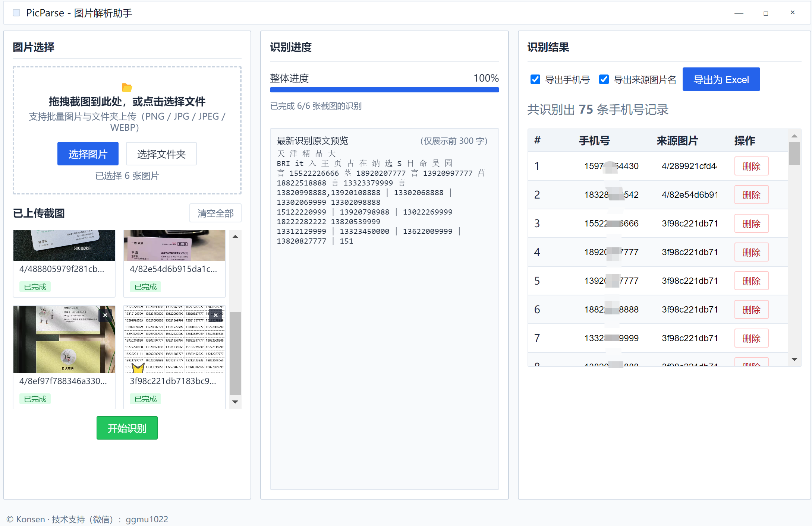Click the 选择图片 button
The width and height of the screenshot is (812, 526).
[88, 153]
